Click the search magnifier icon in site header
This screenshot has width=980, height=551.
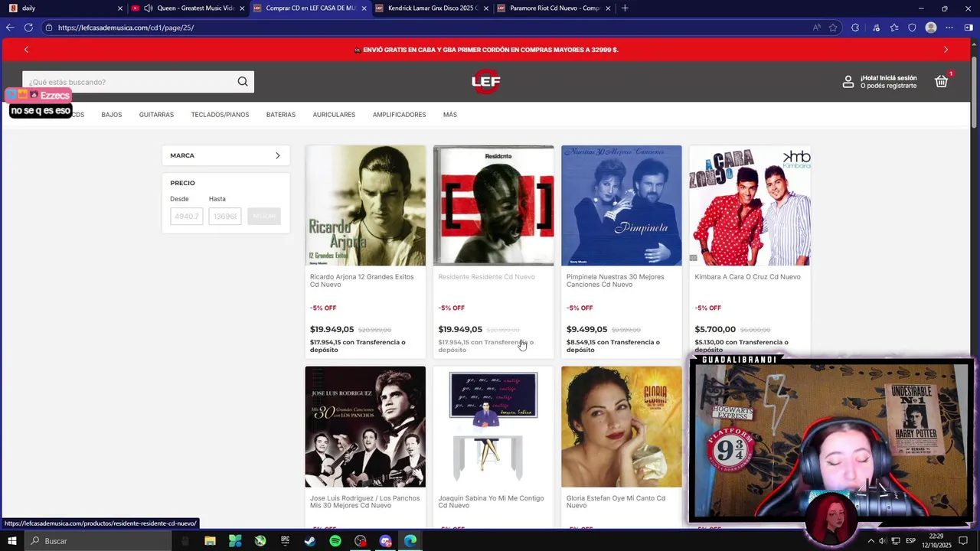tap(243, 82)
